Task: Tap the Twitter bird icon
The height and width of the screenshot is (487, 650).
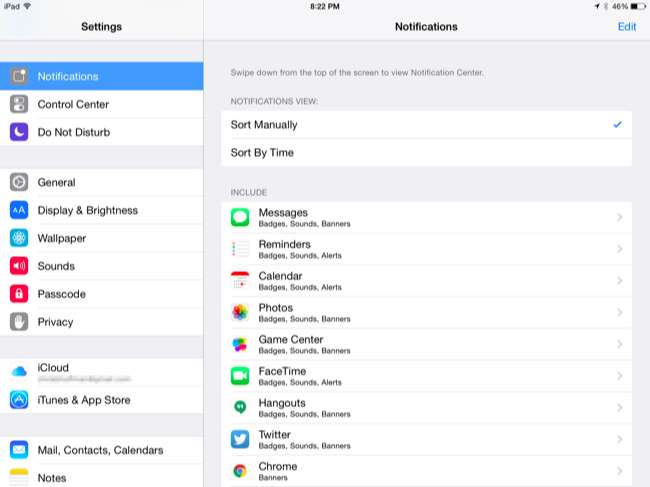Action: 240,439
